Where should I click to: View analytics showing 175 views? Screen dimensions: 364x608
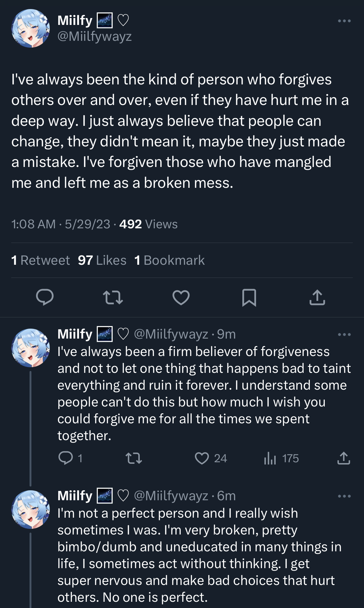tap(281, 458)
